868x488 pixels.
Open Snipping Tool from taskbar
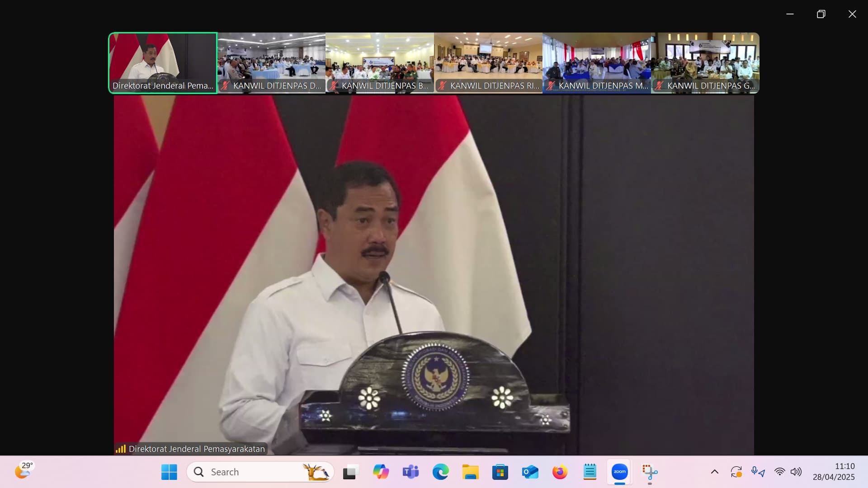[x=650, y=472]
